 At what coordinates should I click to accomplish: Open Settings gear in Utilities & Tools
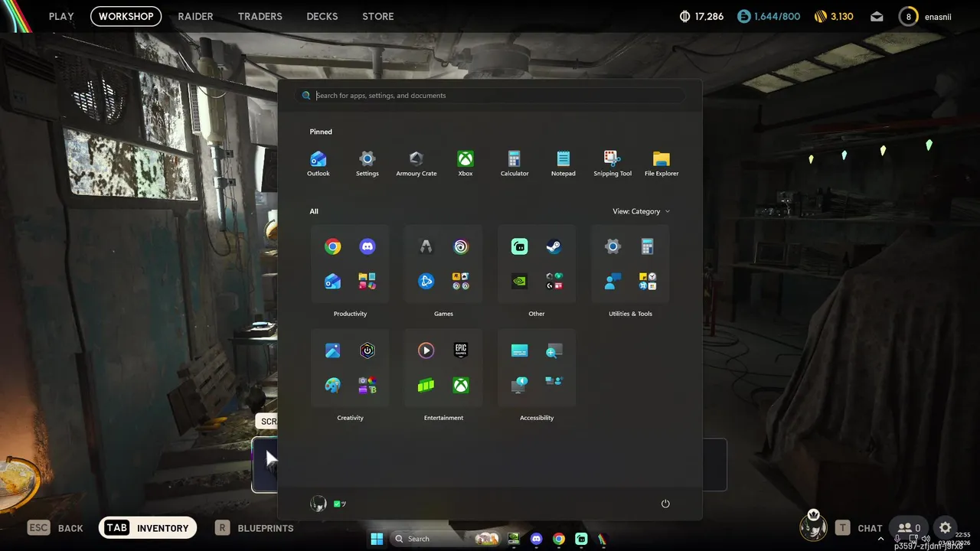(x=612, y=246)
